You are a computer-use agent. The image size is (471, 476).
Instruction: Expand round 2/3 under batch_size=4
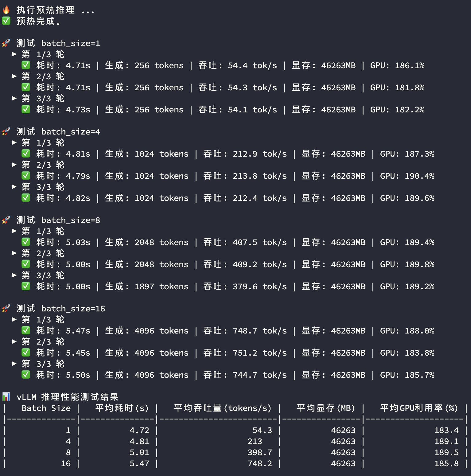pyautogui.click(x=14, y=164)
